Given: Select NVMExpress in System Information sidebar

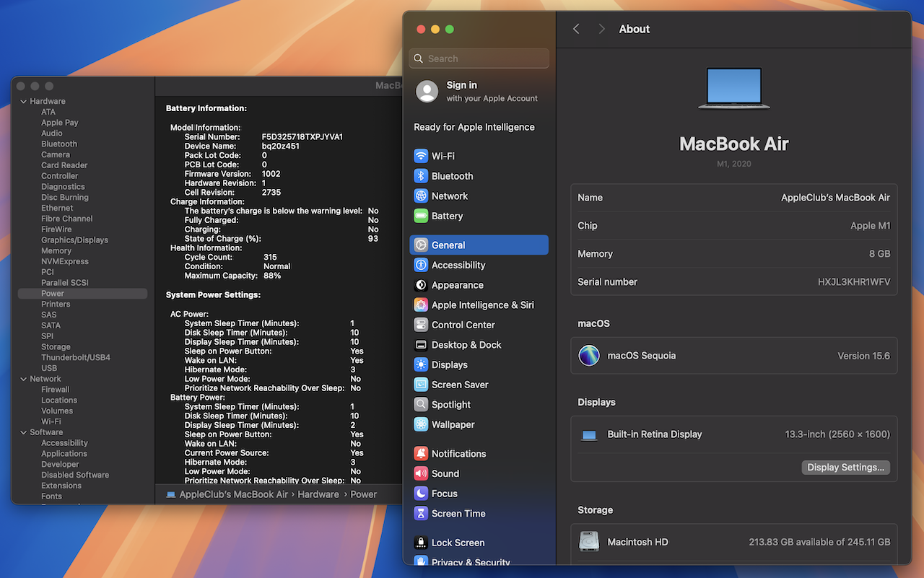Looking at the screenshot, I should [x=65, y=261].
